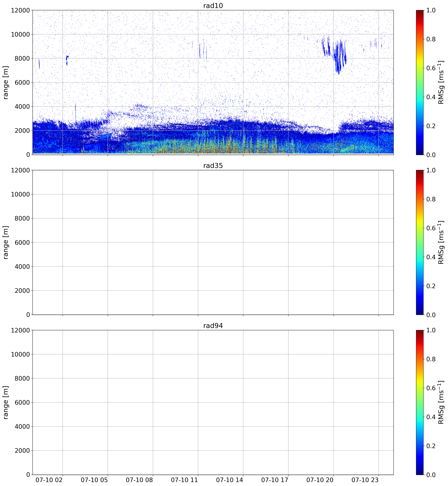
Task: Click the rad94 plot title
Action: click(x=213, y=326)
